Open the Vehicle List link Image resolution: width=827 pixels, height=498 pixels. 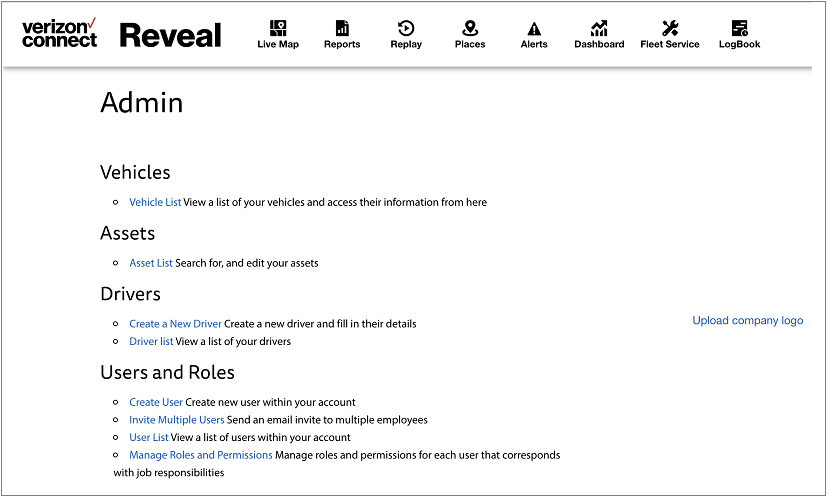pos(155,202)
